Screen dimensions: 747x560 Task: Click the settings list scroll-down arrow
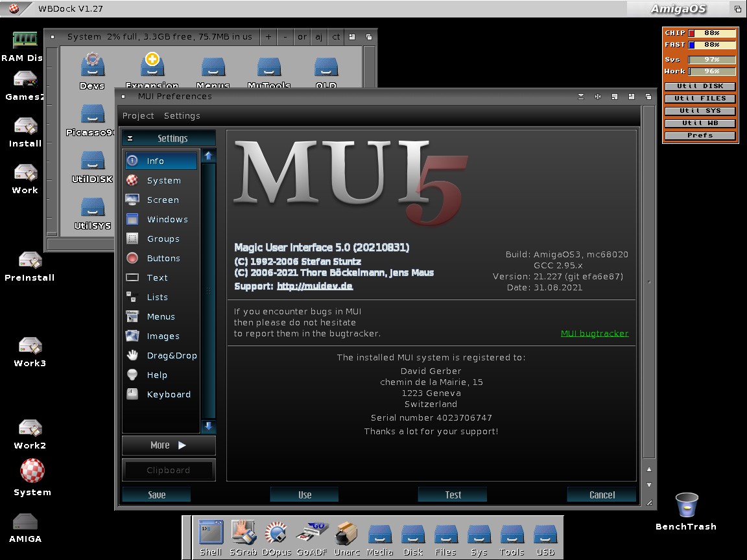tap(208, 426)
